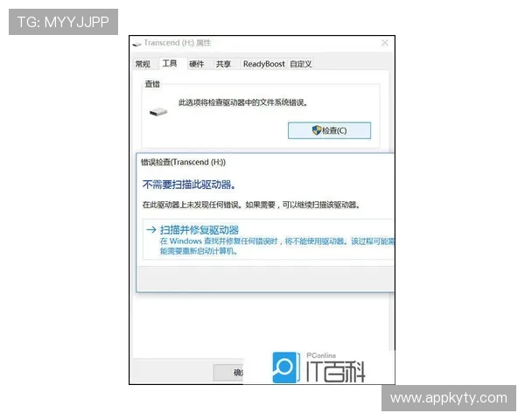Click the 查错 group label

tap(152, 84)
